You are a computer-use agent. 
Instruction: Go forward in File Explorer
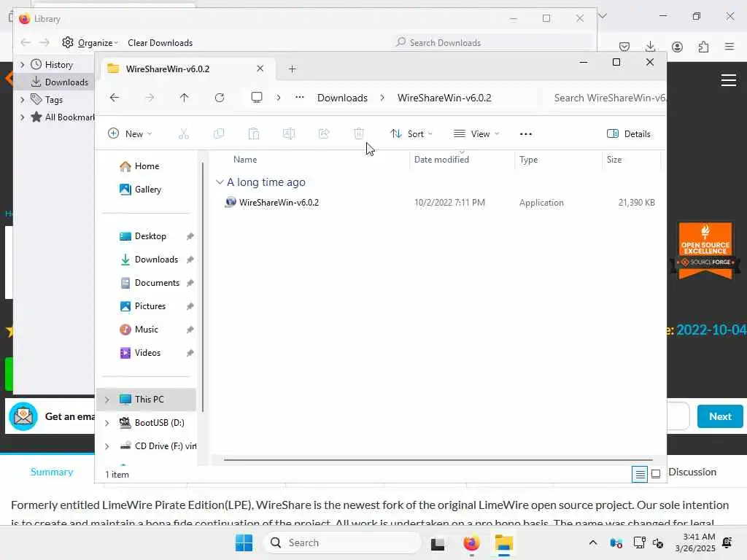point(150,98)
